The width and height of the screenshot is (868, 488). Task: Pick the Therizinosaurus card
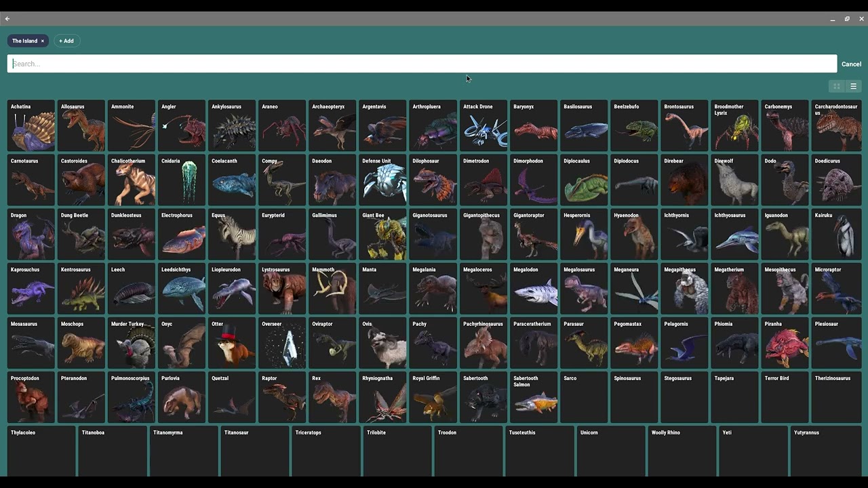[835, 396]
